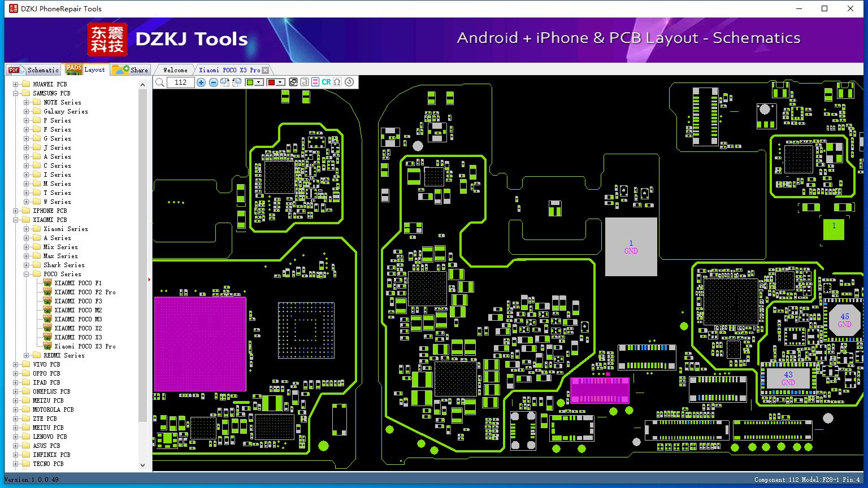This screenshot has height=488, width=868.
Task: Click the 'Version:1.0.0.49' status text
Action: pos(31,480)
